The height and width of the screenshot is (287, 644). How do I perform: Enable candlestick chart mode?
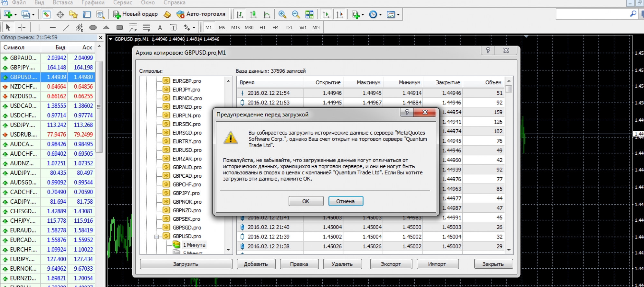pos(253,14)
